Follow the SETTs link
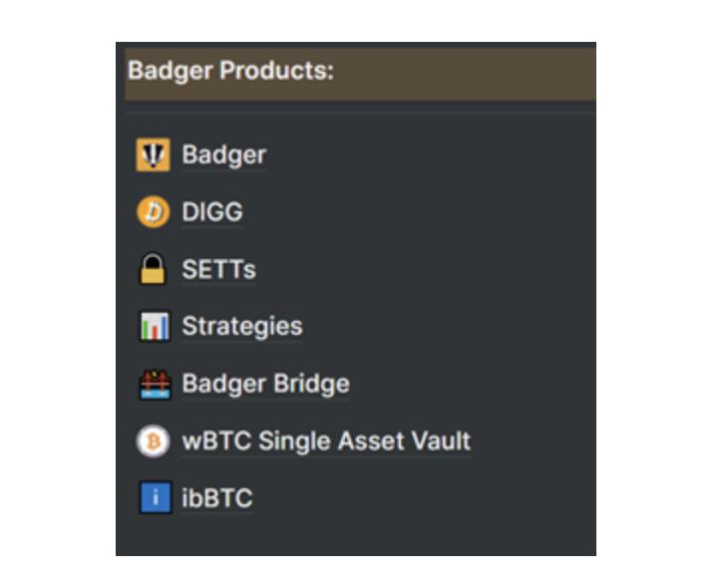The image size is (728, 580). (218, 269)
